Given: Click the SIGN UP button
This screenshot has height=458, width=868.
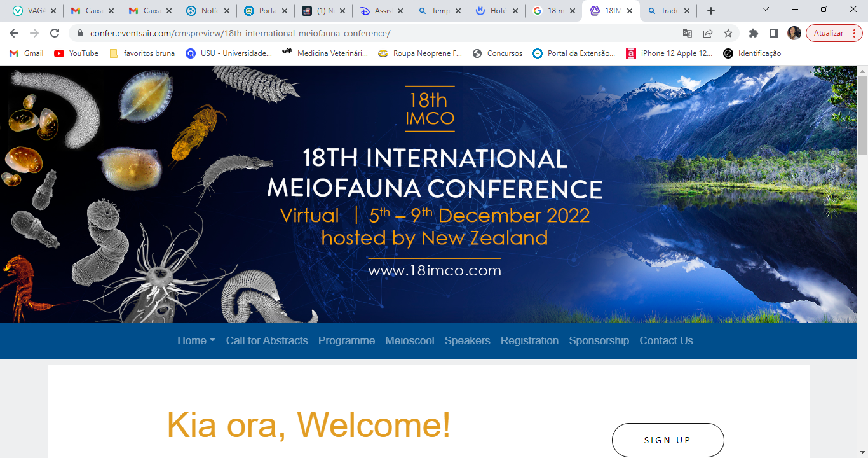Looking at the screenshot, I should (667, 440).
